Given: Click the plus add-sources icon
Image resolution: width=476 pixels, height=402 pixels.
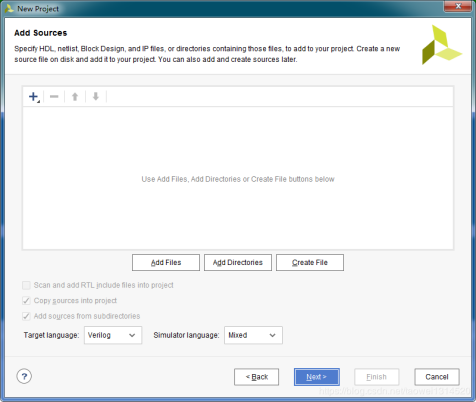Looking at the screenshot, I should pos(33,97).
